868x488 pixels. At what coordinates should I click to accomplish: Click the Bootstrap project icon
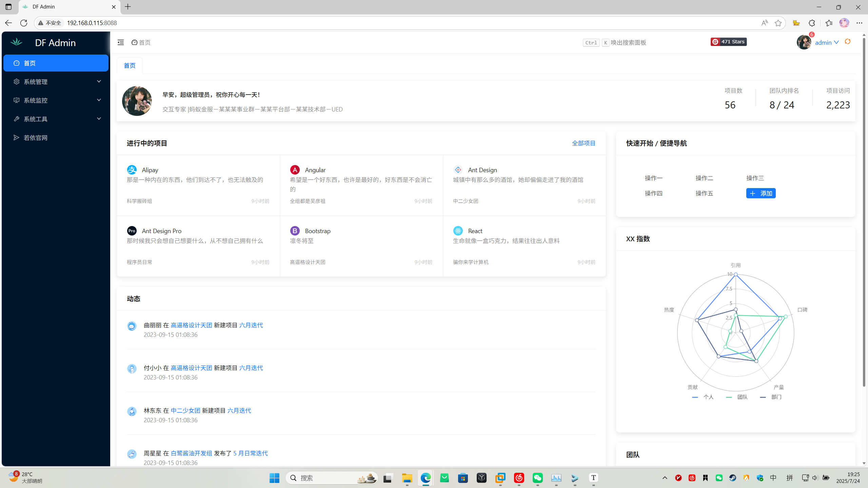(295, 231)
